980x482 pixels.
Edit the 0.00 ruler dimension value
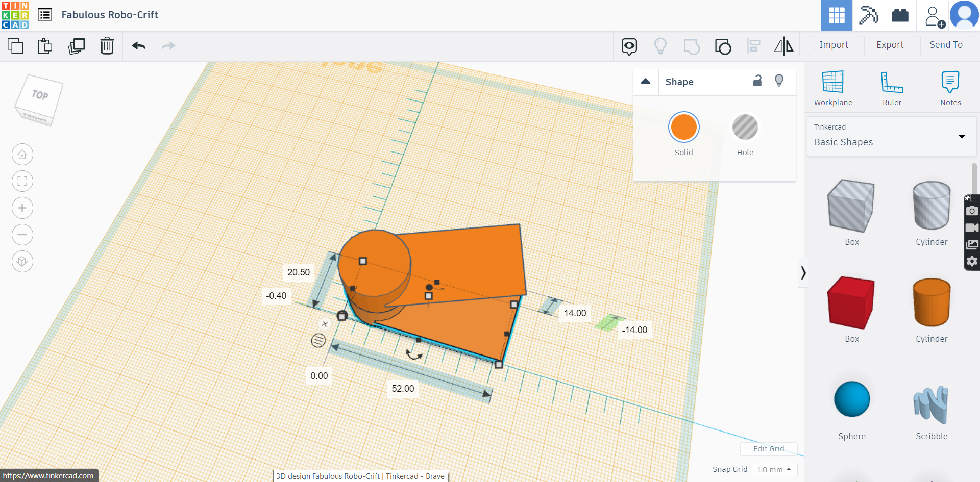point(320,376)
